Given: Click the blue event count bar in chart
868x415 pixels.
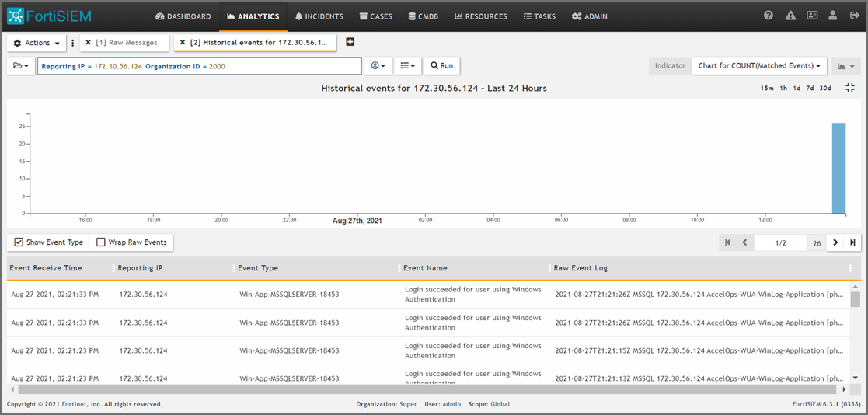Looking at the screenshot, I should click(x=838, y=168).
